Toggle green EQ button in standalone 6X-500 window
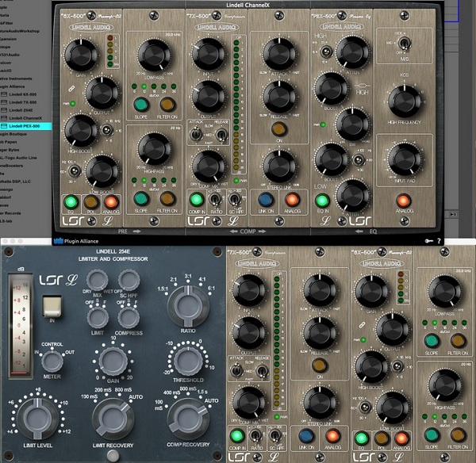 (361, 438)
